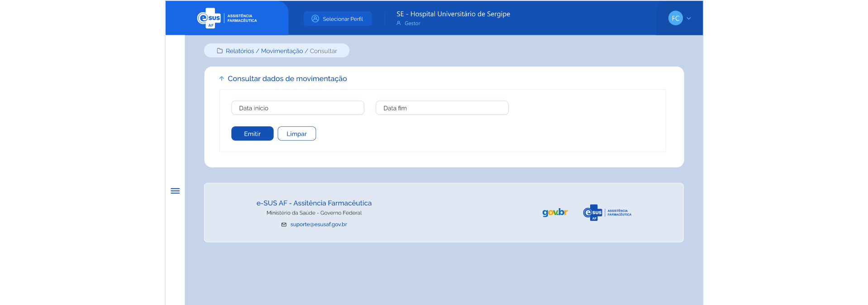Open the Data fim date field
868x305 pixels.
pos(442,108)
